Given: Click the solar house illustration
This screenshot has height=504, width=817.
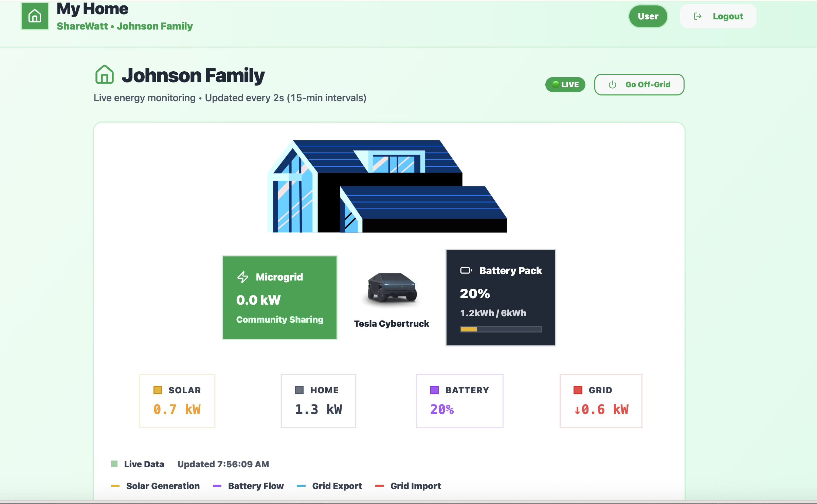Looking at the screenshot, I should 387,186.
